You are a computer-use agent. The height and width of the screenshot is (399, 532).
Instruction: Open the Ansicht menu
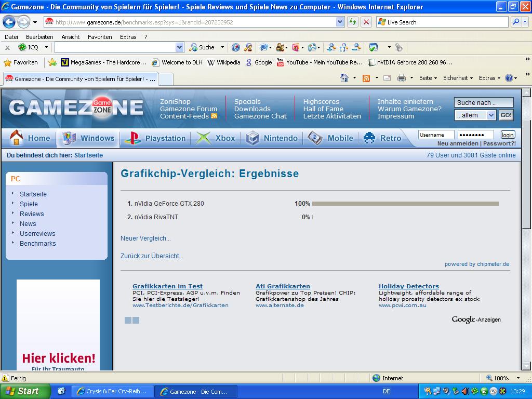coord(70,37)
